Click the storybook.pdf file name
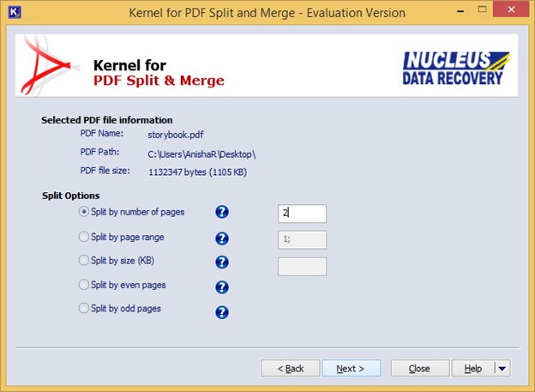This screenshot has width=535, height=392. 176,135
